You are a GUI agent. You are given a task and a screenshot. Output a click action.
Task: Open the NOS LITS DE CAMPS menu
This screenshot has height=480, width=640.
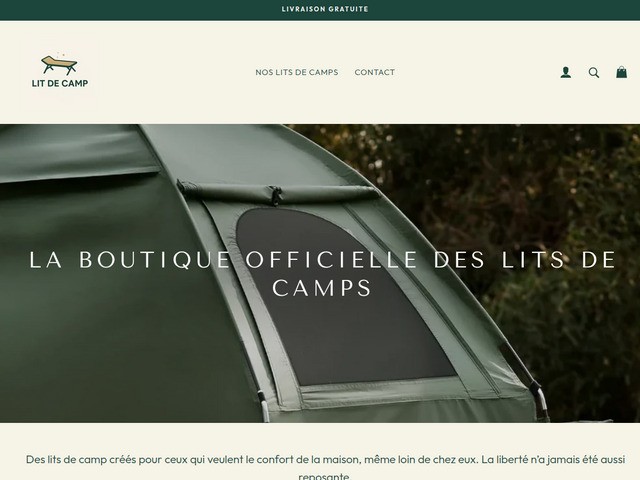(297, 72)
